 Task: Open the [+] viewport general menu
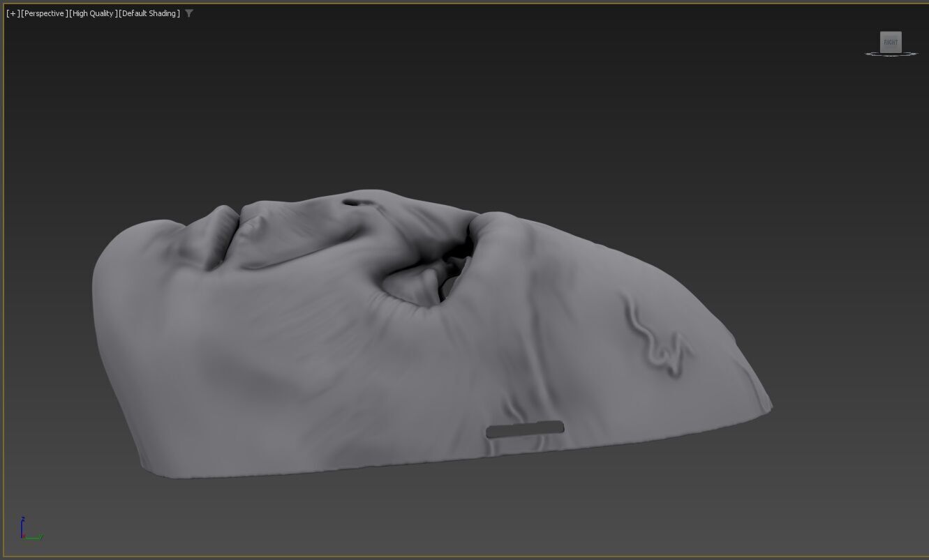(13, 13)
